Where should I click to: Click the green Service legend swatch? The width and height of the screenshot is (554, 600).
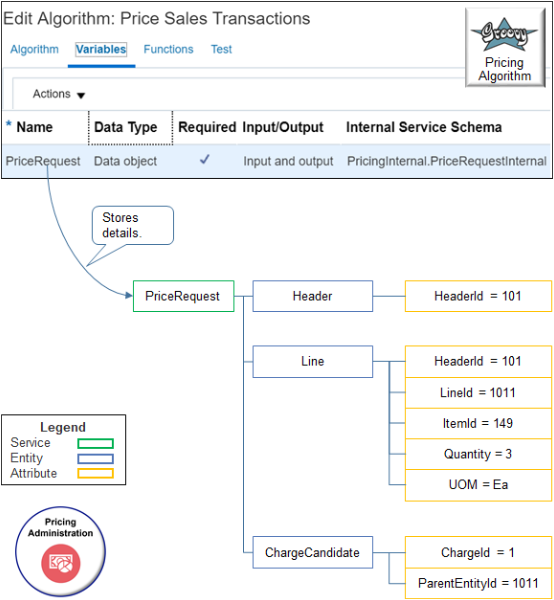96,443
